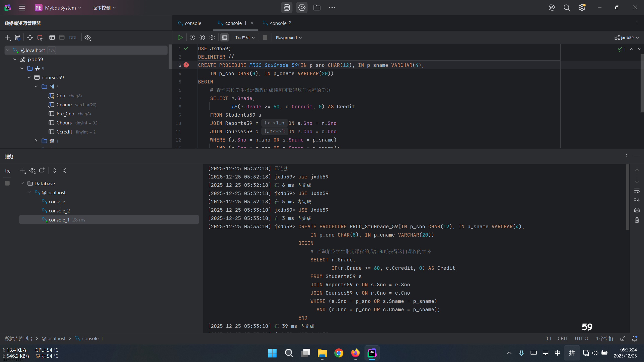644x362 pixels.
Task: Click the refresh icon in database explorer
Action: [30, 37]
